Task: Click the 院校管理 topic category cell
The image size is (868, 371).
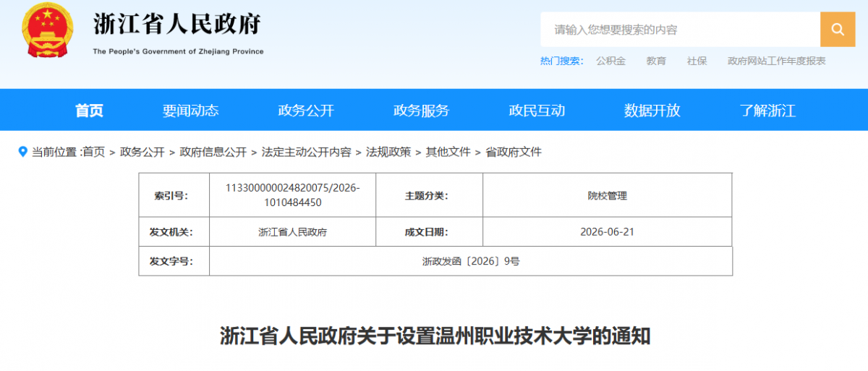Action: [x=608, y=195]
